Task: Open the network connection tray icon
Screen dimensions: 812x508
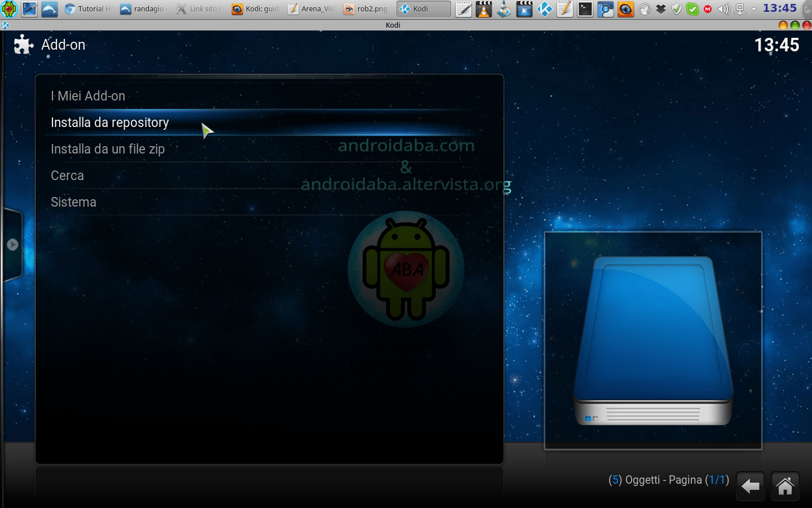Action: pos(740,8)
